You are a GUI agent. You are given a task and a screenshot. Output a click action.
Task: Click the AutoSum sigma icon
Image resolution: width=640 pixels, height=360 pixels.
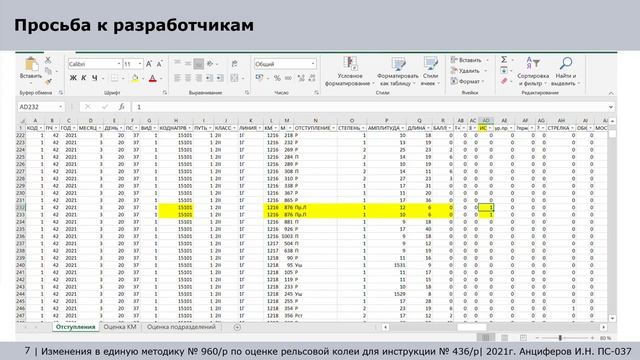click(x=504, y=60)
